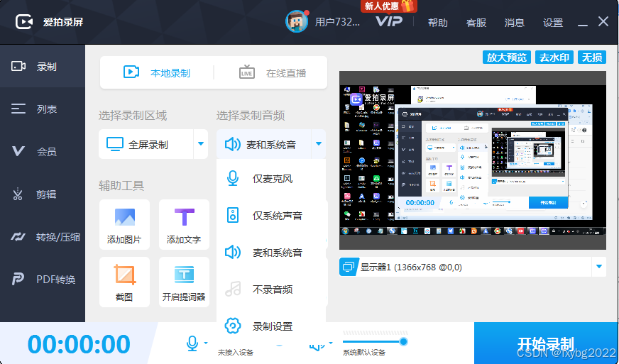Toggle the microphone icon in bottom bar

pyautogui.click(x=192, y=343)
